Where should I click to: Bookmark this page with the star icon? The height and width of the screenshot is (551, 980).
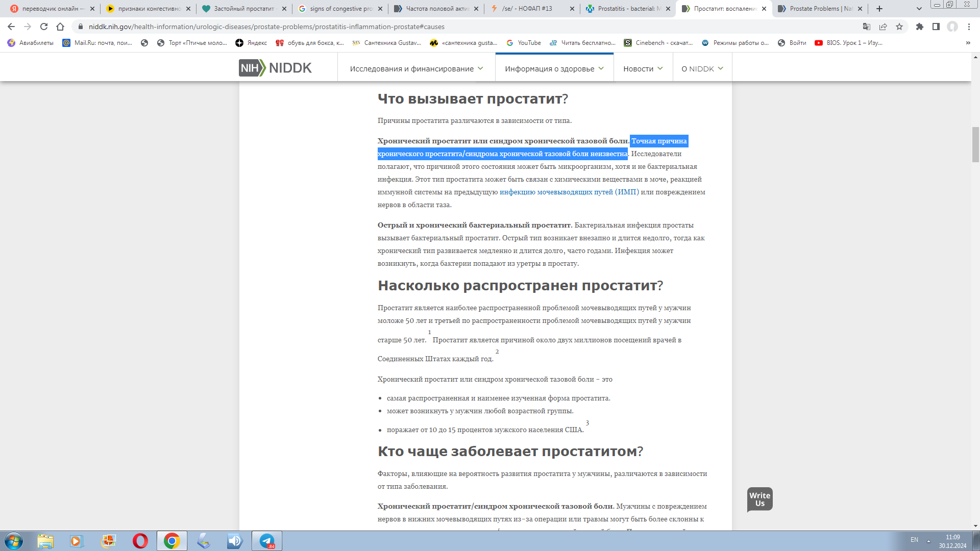pyautogui.click(x=899, y=27)
